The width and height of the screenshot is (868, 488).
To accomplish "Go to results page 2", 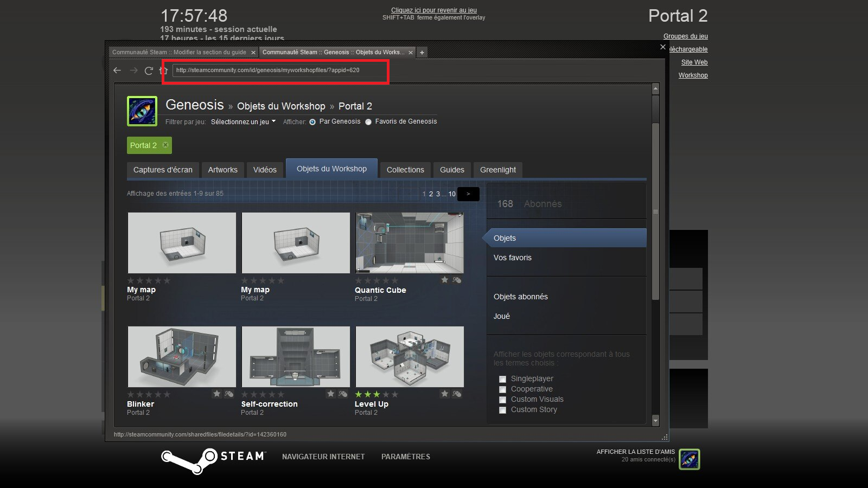I will 431,194.
